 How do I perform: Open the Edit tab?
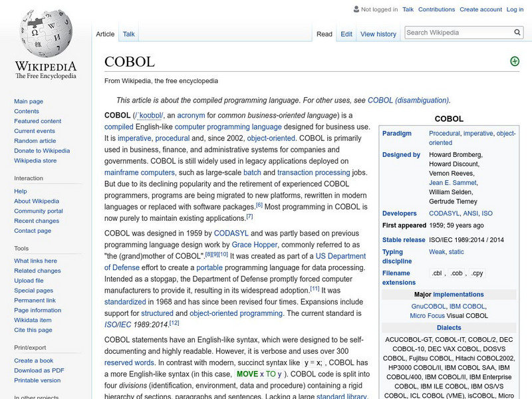tap(346, 33)
